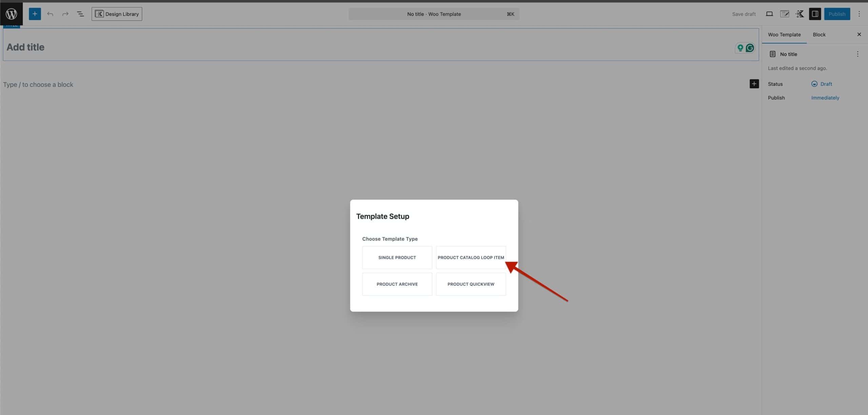This screenshot has width=868, height=415.
Task: Select the 'Last edited a second ago.' text
Action: [797, 68]
